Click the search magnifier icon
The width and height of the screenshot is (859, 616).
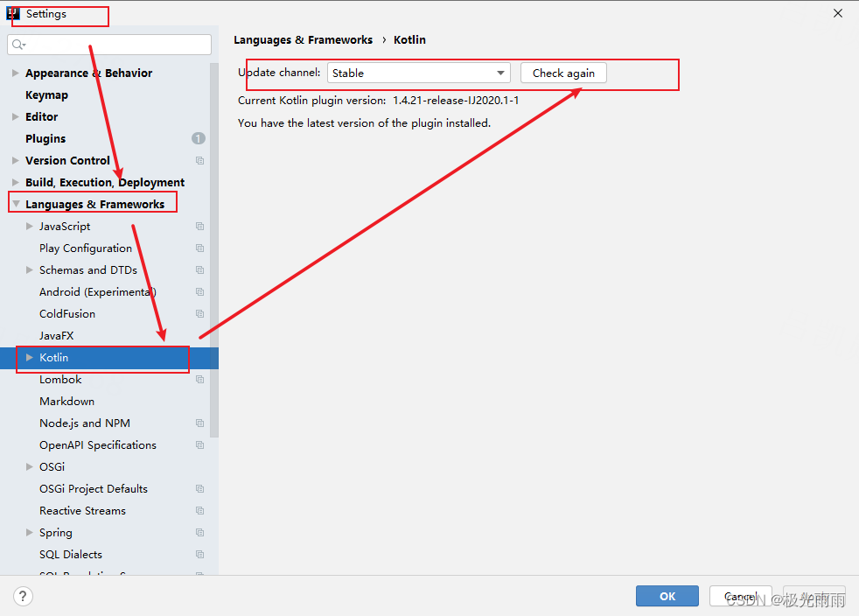coord(16,44)
